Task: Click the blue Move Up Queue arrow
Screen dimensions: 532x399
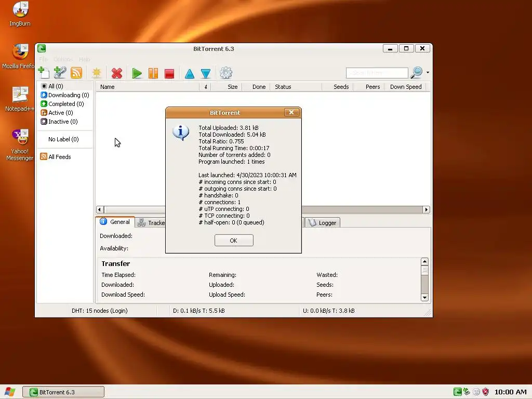Action: click(190, 73)
